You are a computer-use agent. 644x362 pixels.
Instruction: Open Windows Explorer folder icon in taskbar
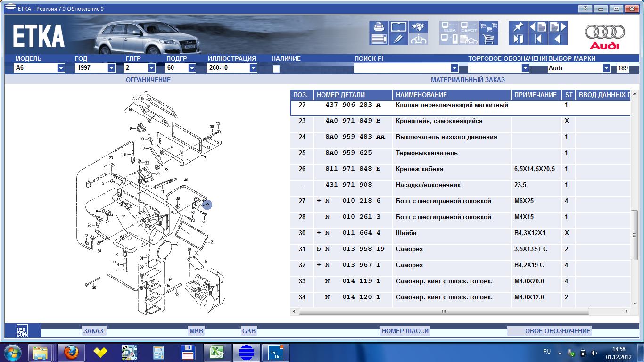click(40, 352)
